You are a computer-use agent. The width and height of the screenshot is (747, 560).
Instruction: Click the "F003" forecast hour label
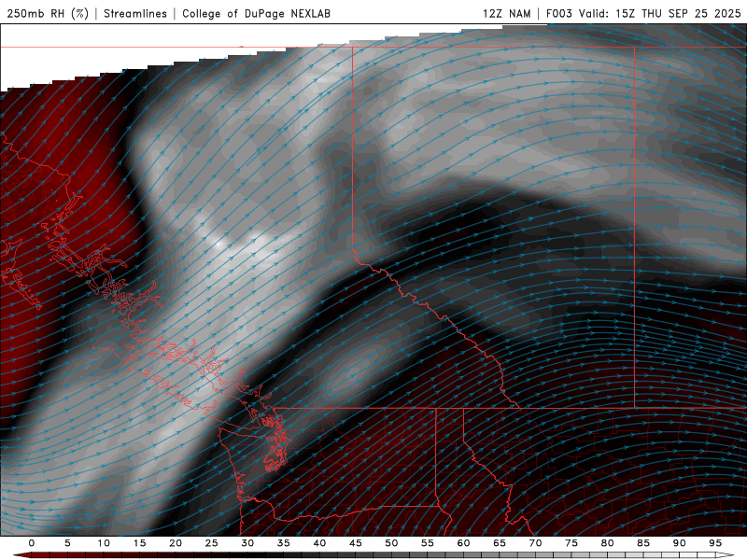click(558, 13)
